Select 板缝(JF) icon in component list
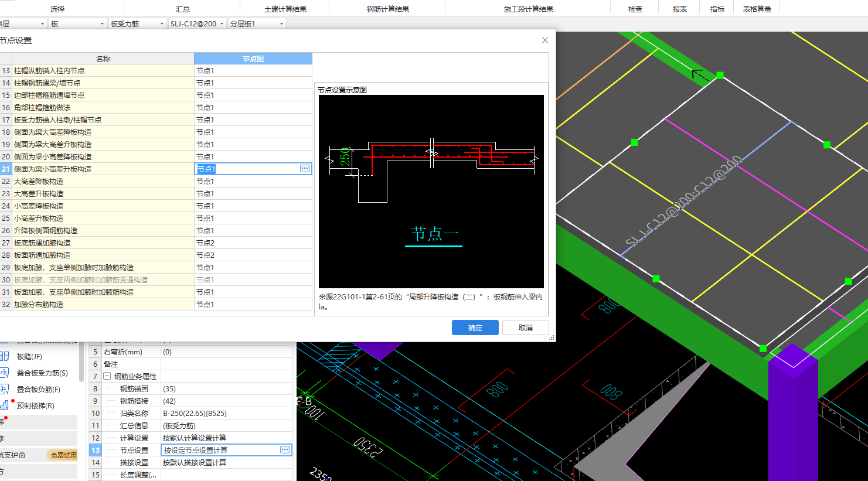This screenshot has height=481, width=868. point(4,356)
